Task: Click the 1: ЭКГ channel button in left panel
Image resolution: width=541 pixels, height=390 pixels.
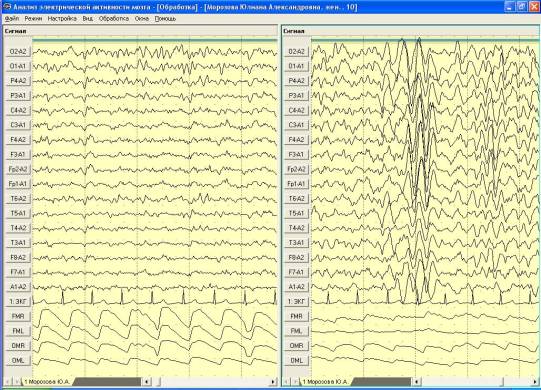Action: point(18,302)
